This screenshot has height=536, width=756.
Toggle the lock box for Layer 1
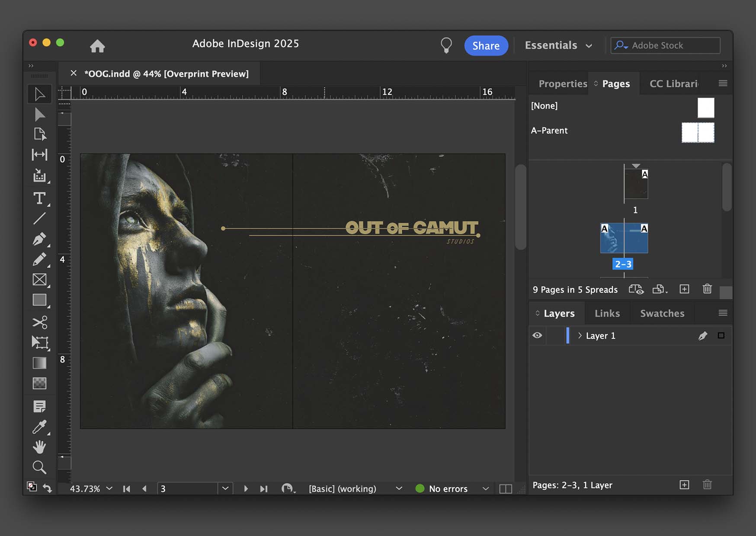click(556, 335)
